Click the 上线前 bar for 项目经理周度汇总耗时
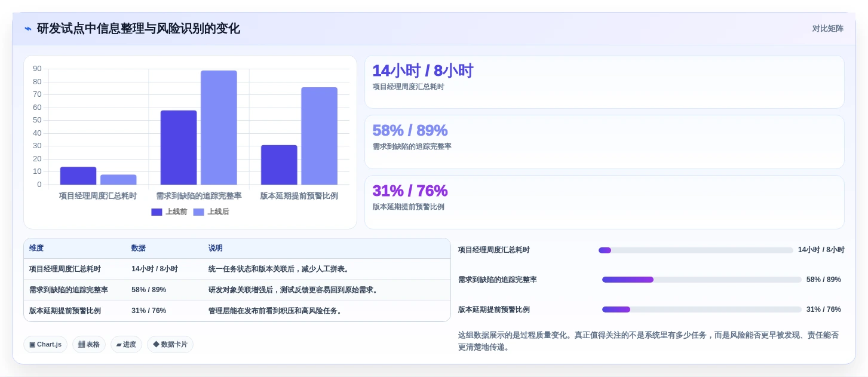This screenshot has width=868, height=377. point(78,176)
